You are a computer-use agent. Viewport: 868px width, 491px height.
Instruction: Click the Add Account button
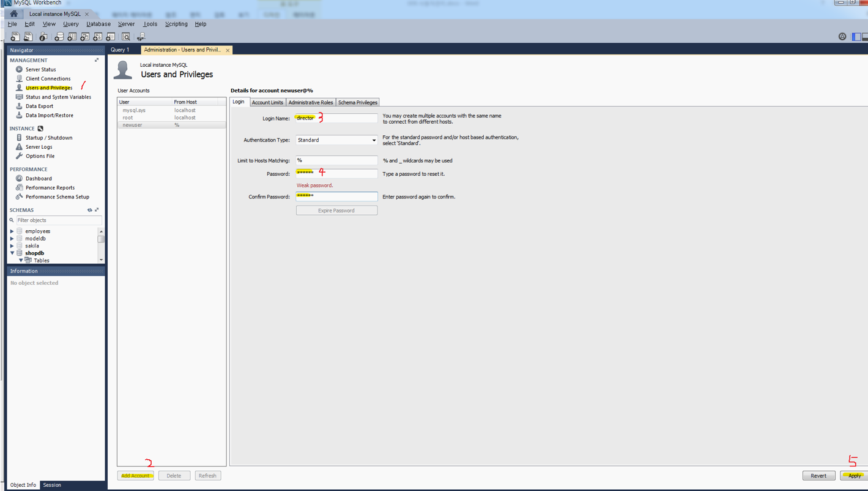(x=136, y=476)
